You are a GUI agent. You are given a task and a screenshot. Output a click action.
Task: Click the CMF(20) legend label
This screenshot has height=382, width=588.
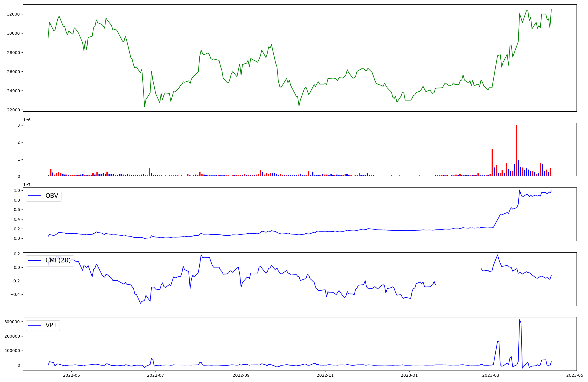58,260
